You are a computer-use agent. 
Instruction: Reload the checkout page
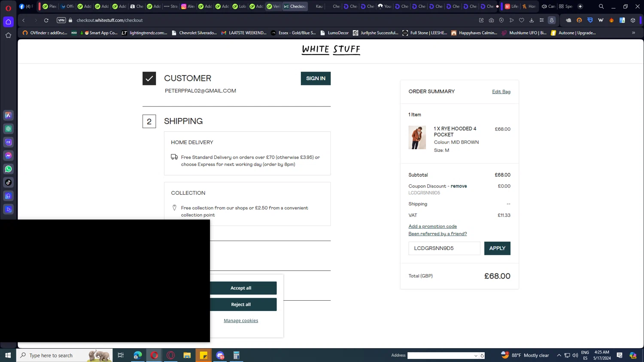point(46,20)
